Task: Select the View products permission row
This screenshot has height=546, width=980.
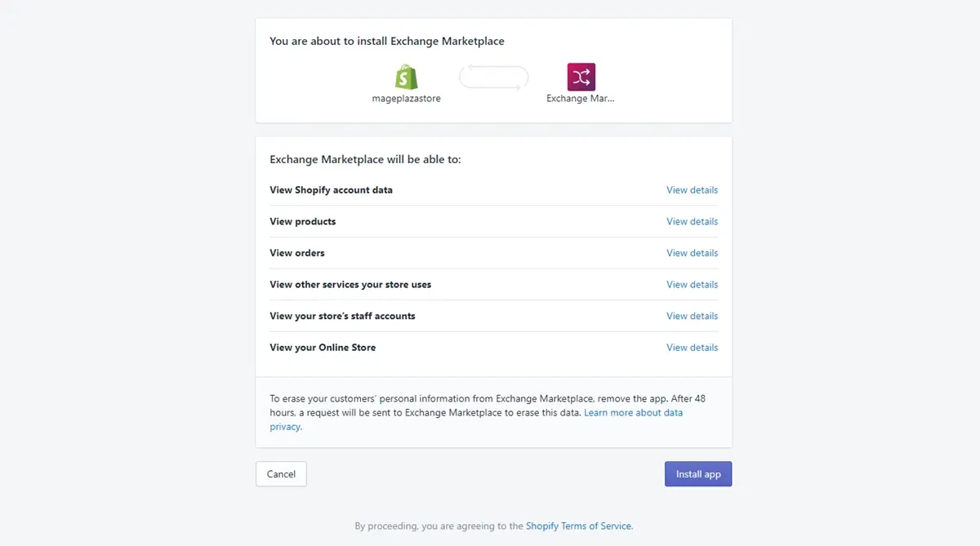Action: (x=302, y=221)
